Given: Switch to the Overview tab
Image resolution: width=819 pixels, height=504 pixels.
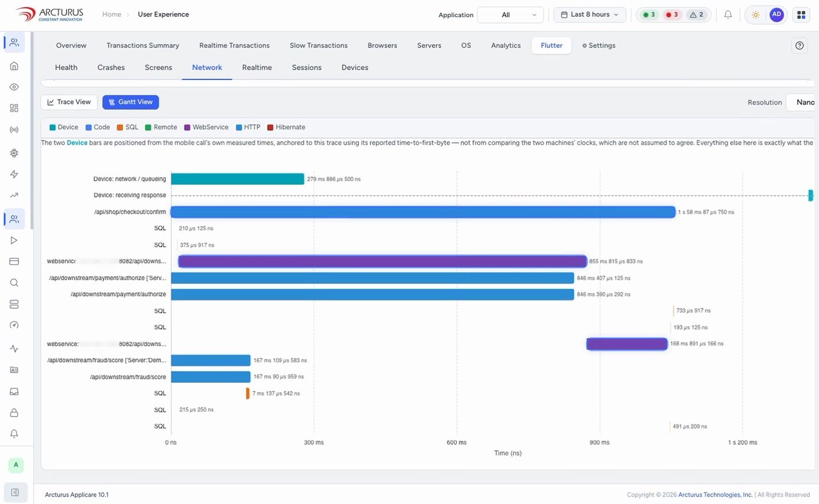Looking at the screenshot, I should click(x=71, y=45).
